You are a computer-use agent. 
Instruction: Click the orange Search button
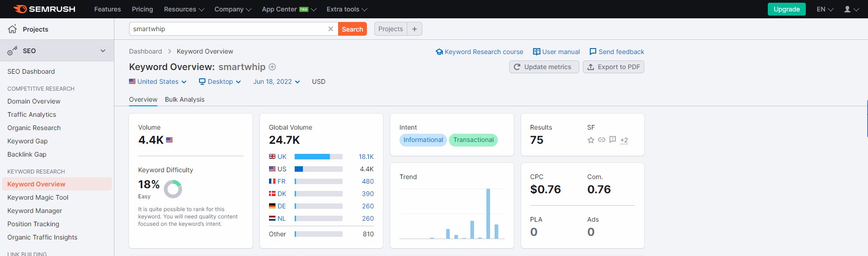point(352,29)
